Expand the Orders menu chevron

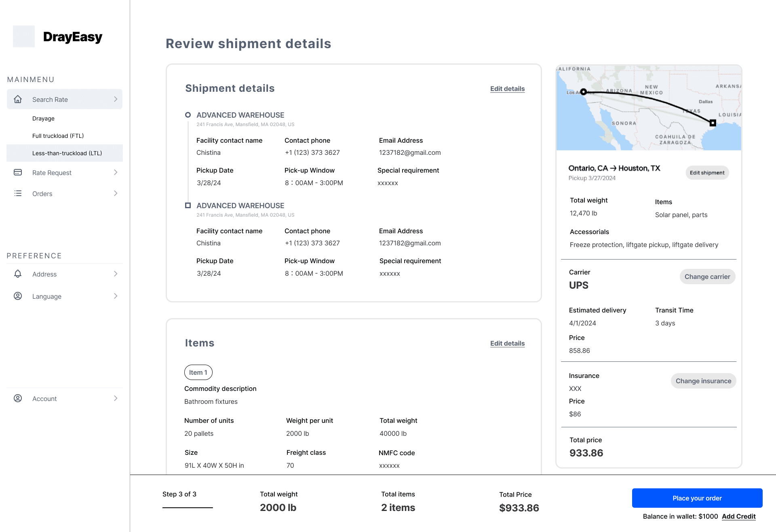pyautogui.click(x=116, y=193)
